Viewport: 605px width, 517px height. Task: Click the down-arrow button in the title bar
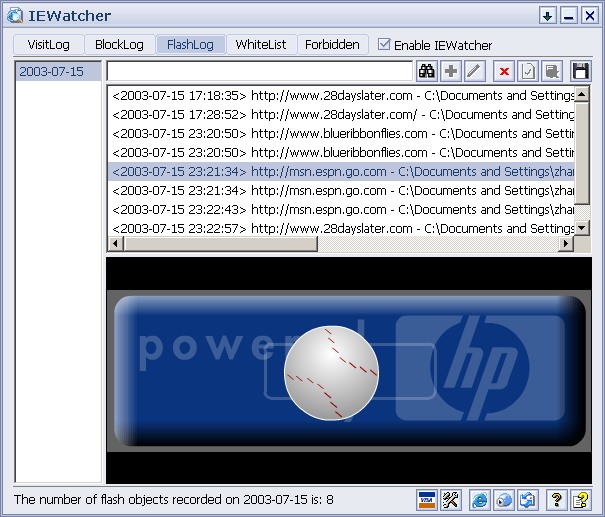pos(548,16)
